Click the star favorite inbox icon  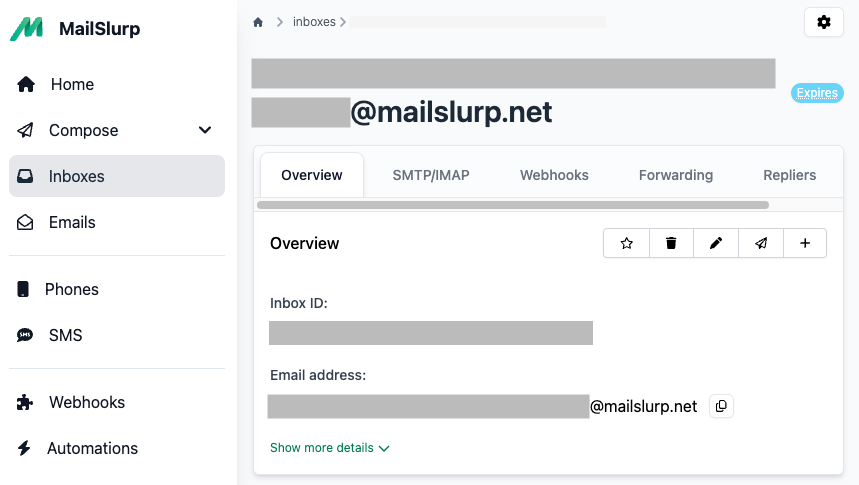point(627,243)
